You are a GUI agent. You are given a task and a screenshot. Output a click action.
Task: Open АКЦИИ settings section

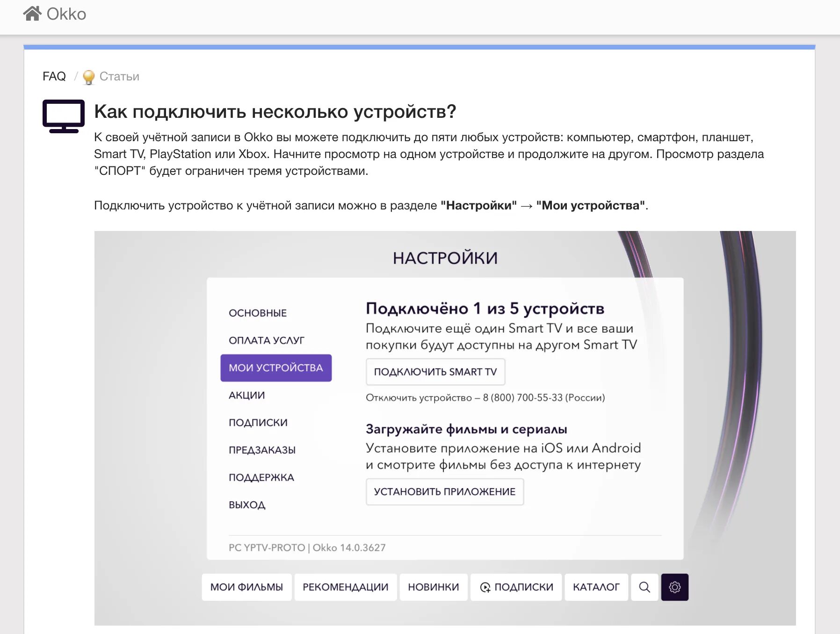(247, 396)
